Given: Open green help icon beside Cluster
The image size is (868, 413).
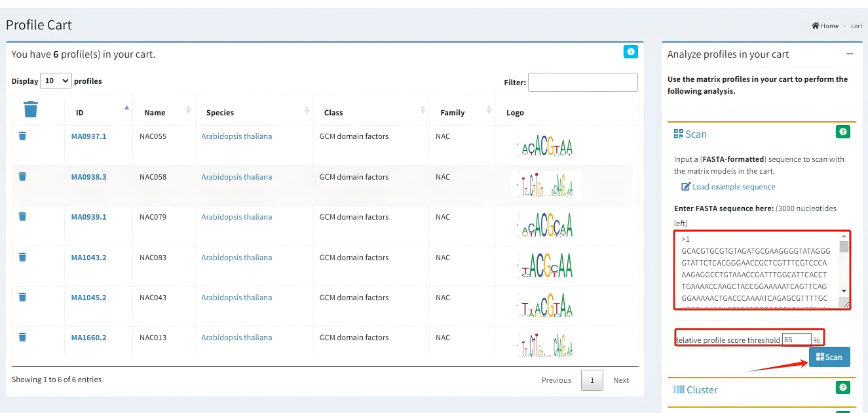Looking at the screenshot, I should 843,387.
